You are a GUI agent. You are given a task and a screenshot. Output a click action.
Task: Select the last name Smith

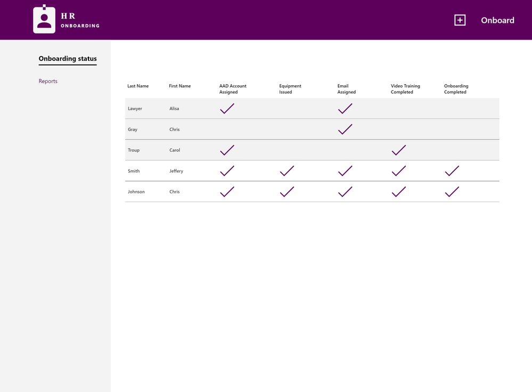point(134,171)
